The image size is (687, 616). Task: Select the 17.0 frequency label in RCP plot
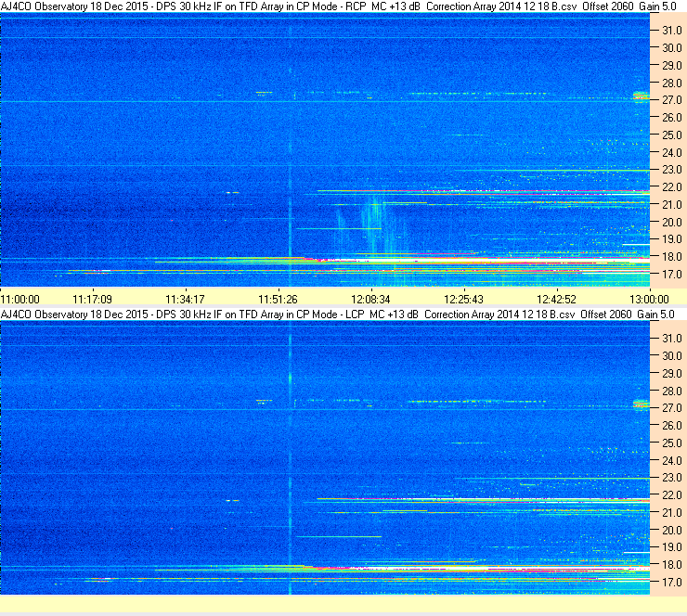[x=671, y=275]
